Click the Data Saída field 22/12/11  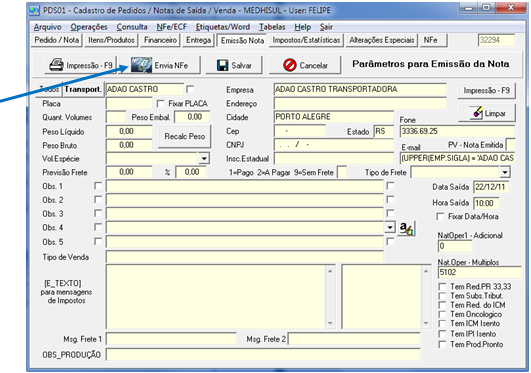pyautogui.click(x=491, y=187)
